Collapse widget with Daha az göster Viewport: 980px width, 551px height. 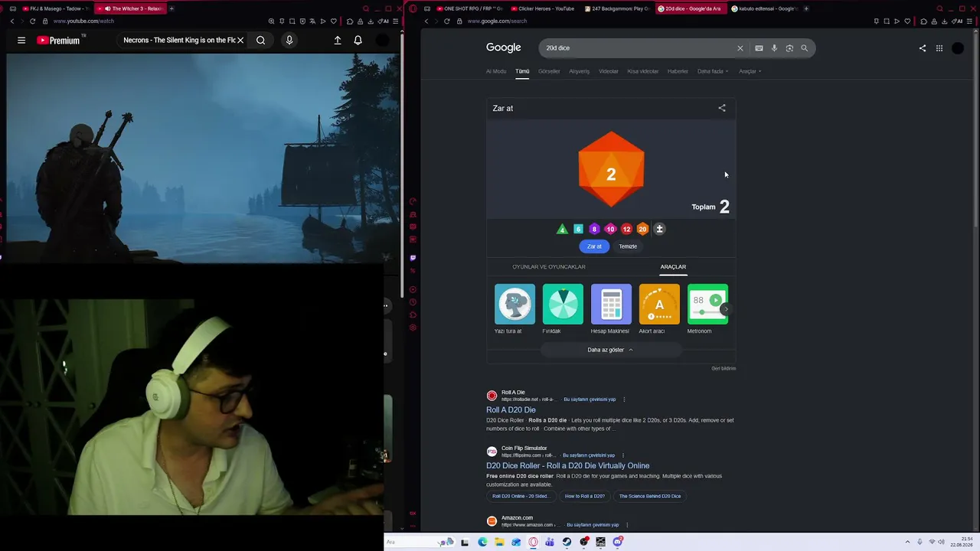coord(610,350)
